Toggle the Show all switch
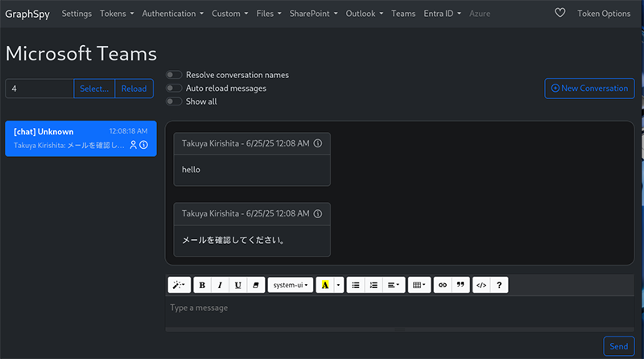 click(174, 101)
